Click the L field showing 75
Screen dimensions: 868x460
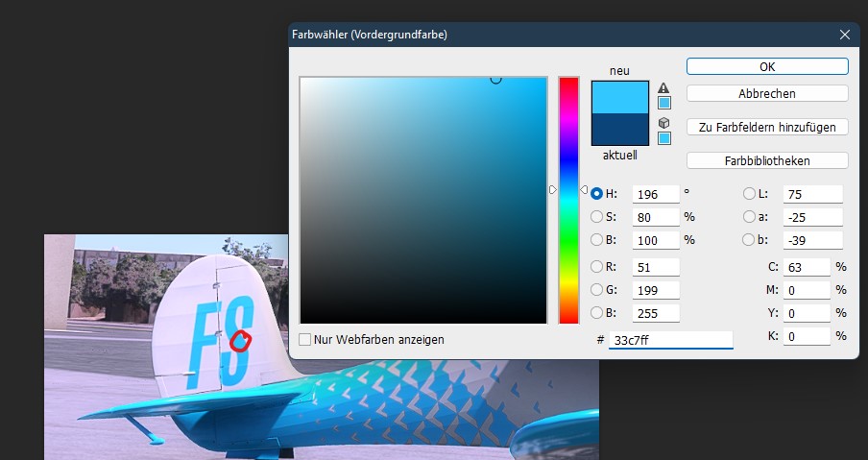tap(813, 194)
